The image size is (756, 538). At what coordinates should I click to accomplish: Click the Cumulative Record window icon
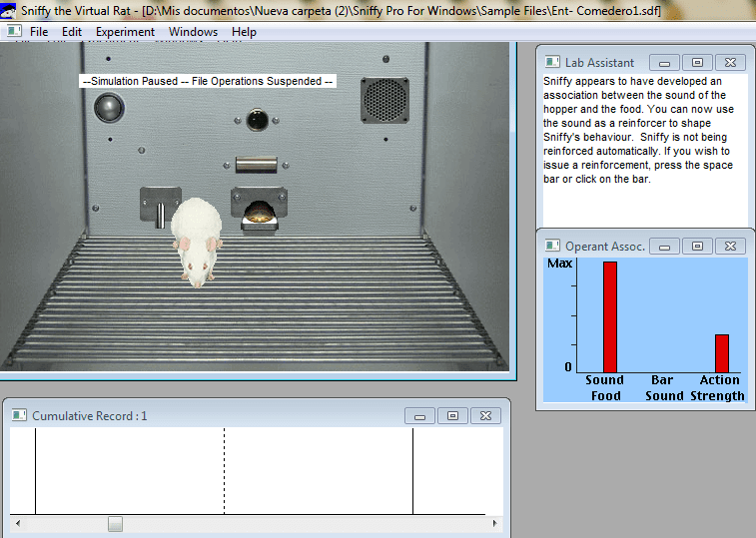[x=19, y=415]
